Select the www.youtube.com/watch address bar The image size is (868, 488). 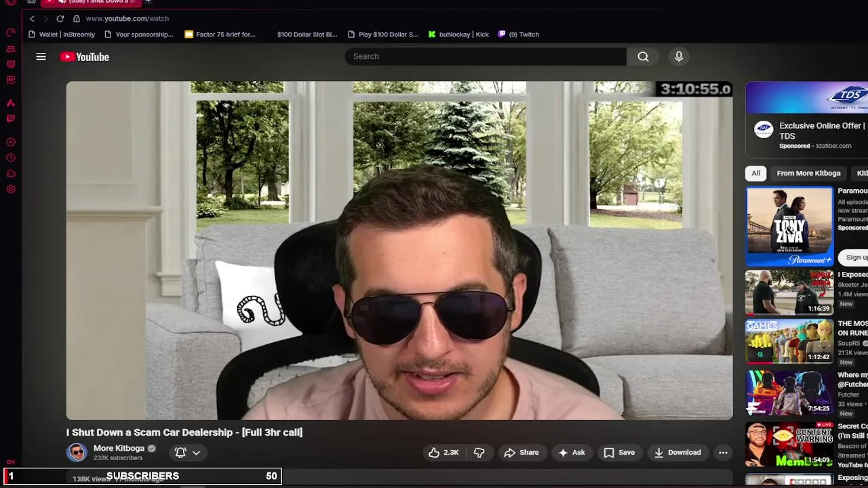click(x=127, y=18)
